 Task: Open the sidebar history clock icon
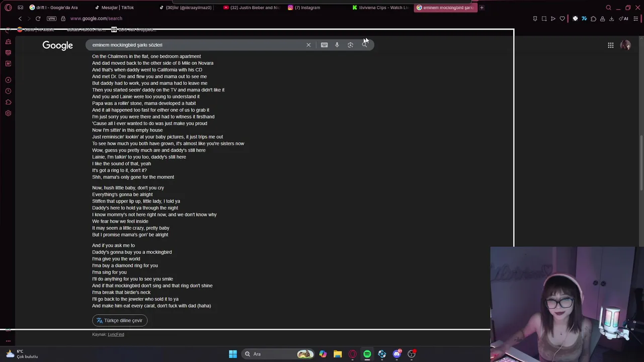pos(8,91)
